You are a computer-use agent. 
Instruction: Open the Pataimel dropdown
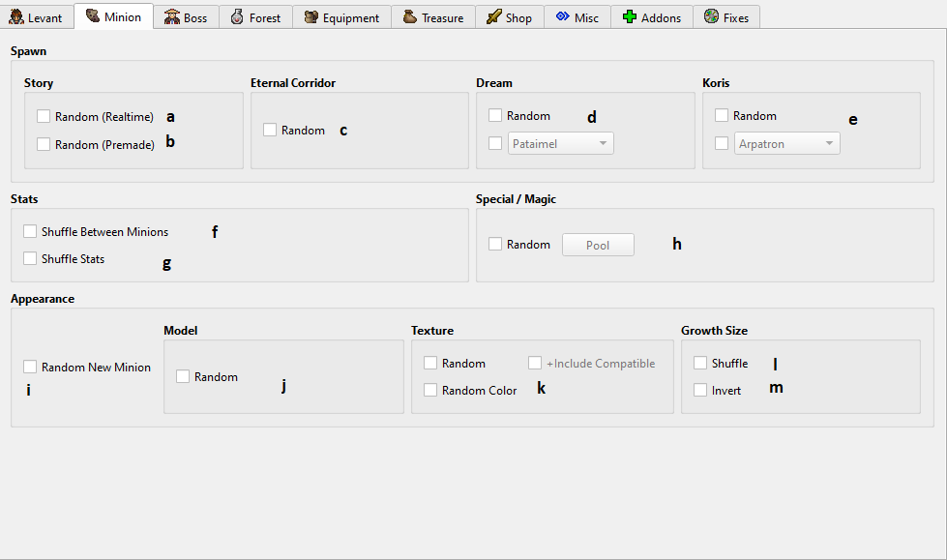[x=560, y=143]
